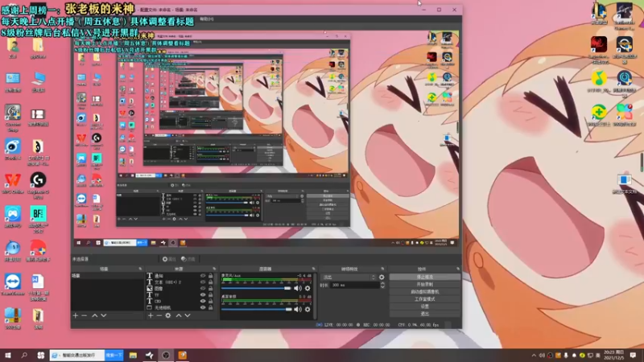Click 启动虚拟摄像机 to start the virtual camera
The height and width of the screenshot is (362, 644).
point(425,292)
